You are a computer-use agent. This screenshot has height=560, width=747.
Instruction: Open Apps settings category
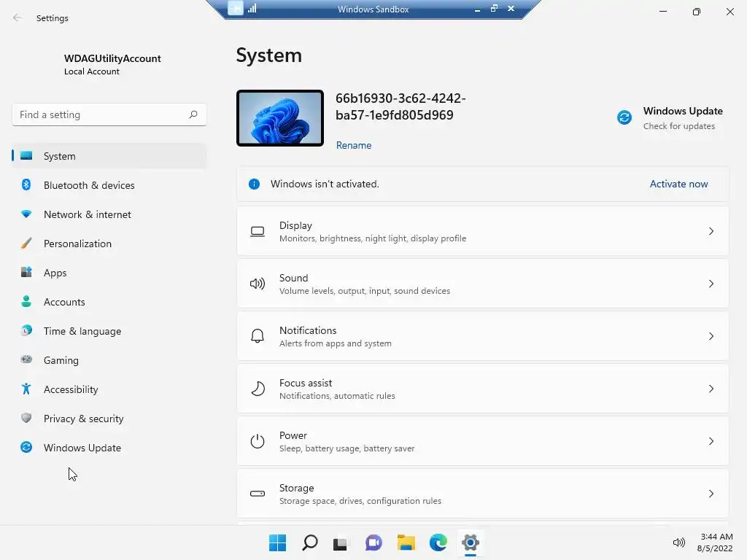point(109,273)
